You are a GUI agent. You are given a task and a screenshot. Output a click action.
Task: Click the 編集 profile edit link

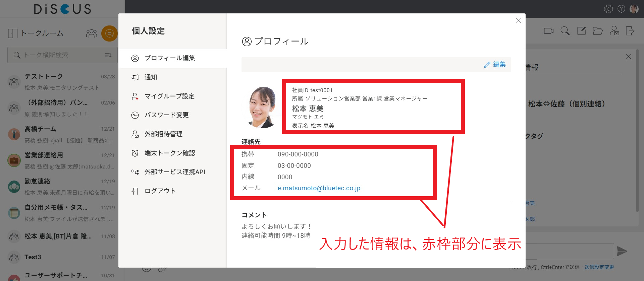click(x=495, y=65)
